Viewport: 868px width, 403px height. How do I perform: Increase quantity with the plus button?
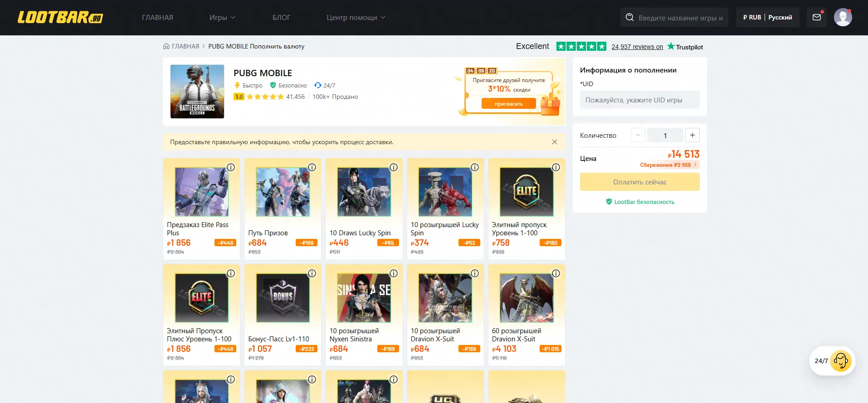click(692, 135)
